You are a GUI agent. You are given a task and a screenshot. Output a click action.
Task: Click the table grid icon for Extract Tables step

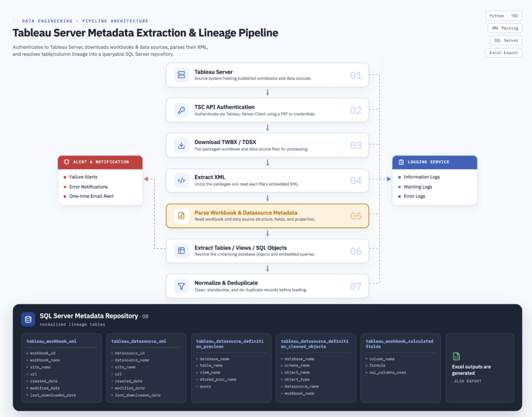[x=181, y=251]
